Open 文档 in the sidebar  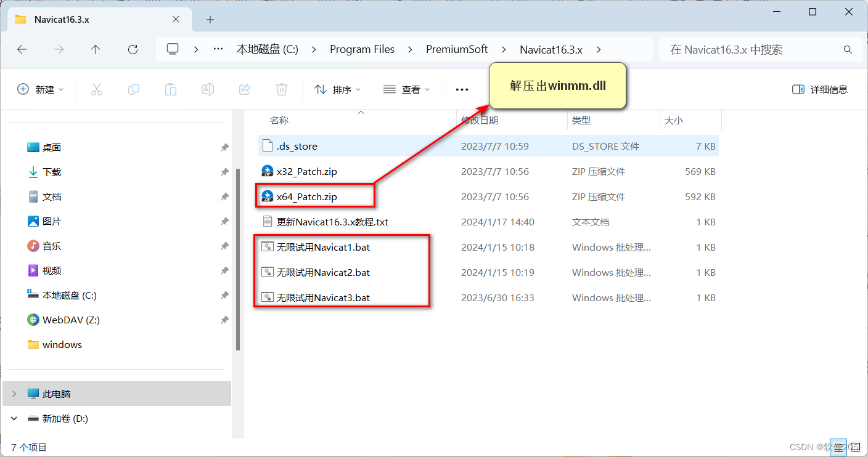(x=52, y=196)
